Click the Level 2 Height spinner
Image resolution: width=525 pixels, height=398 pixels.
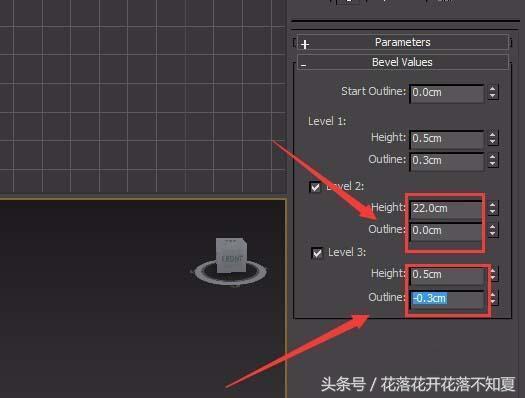click(493, 208)
